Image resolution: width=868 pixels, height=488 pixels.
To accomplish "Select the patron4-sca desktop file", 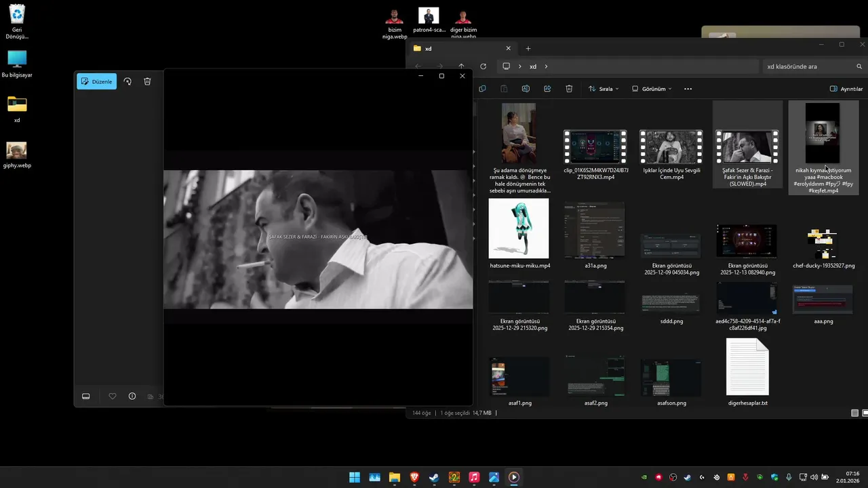I will coord(429,20).
